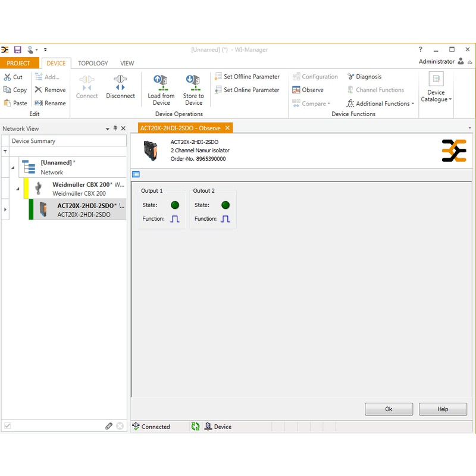Click the Remove X icon
The height and width of the screenshot is (476, 476).
click(x=38, y=90)
